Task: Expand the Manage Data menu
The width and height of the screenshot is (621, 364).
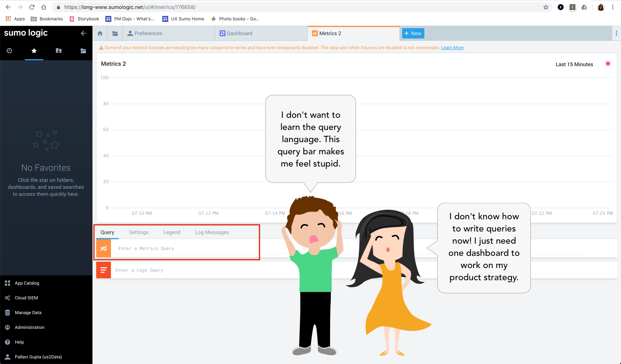Action: coord(28,313)
